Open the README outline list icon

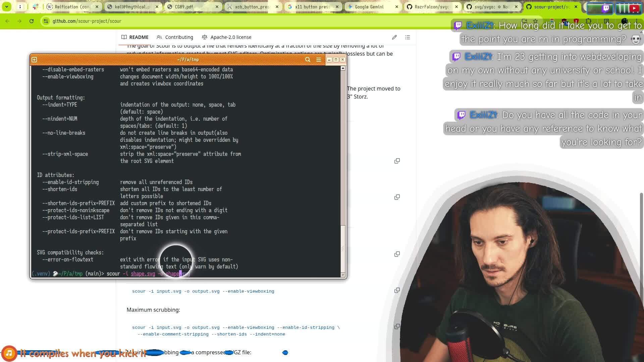click(408, 37)
